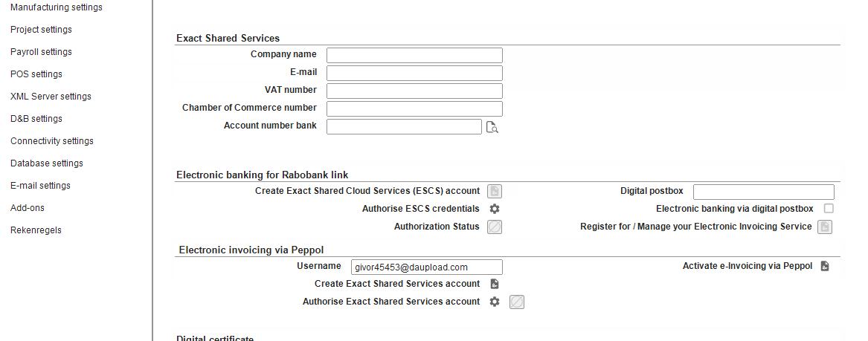The image size is (868, 341).
Task: Click the Authorise ESCS credentials gear icon
Action: click(495, 209)
